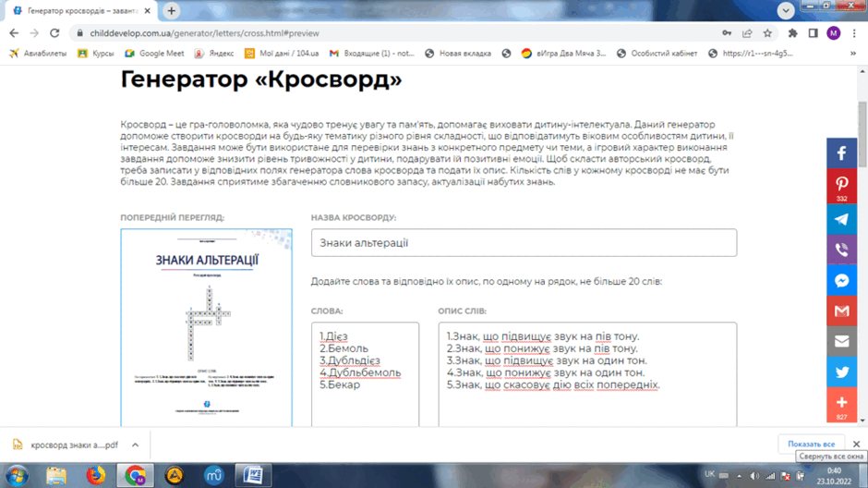Open saved passwords key icon
This screenshot has width=868, height=488.
pyautogui.click(x=727, y=33)
